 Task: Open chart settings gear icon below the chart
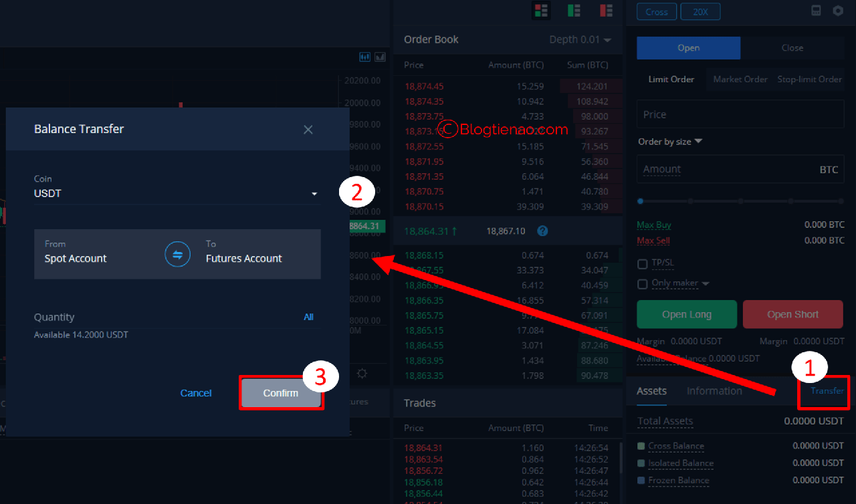(362, 374)
